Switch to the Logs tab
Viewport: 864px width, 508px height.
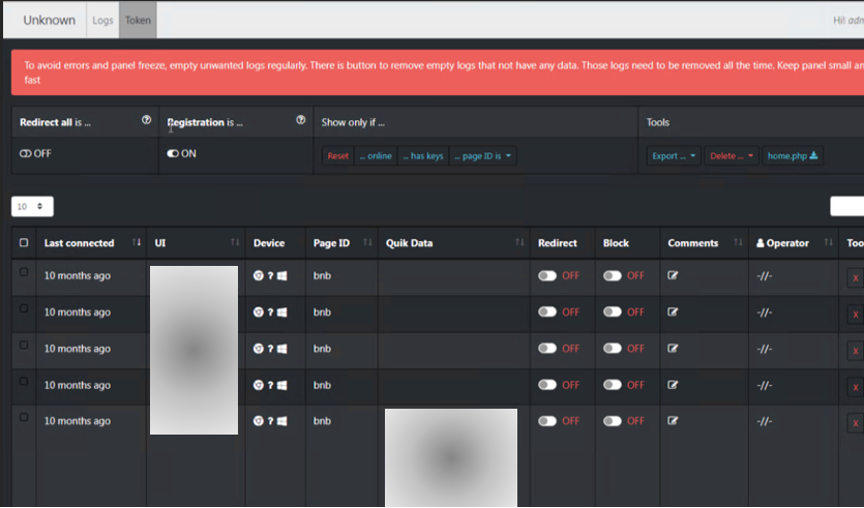pos(102,20)
